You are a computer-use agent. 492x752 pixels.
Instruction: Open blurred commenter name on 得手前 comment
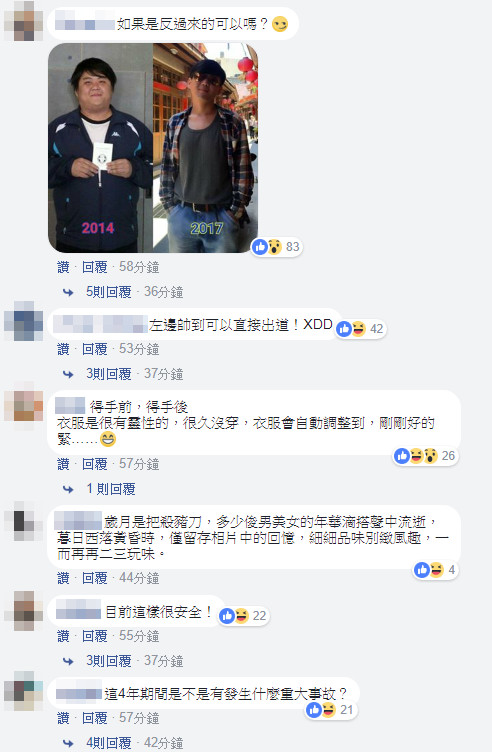click(x=70, y=406)
